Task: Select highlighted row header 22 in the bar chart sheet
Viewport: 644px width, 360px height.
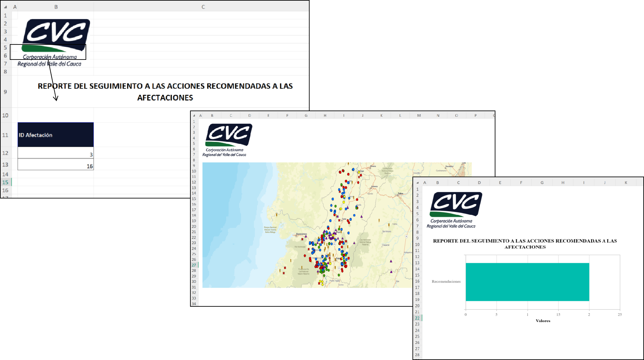Action: point(417,318)
